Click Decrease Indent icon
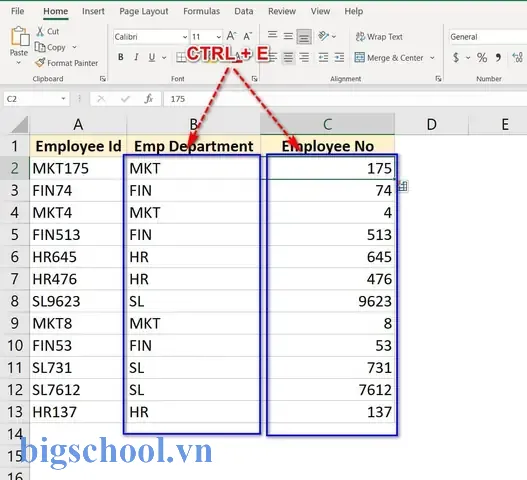This screenshot has height=480, width=527. [x=323, y=57]
